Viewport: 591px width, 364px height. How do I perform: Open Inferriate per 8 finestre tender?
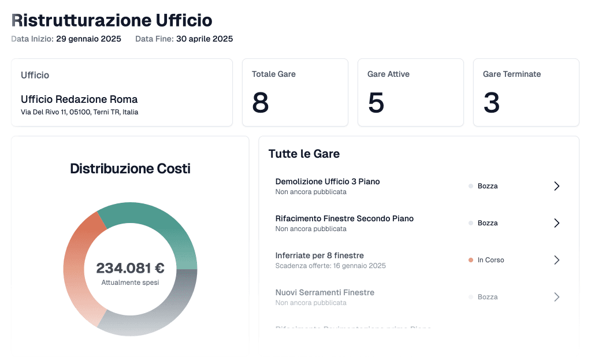(x=319, y=255)
